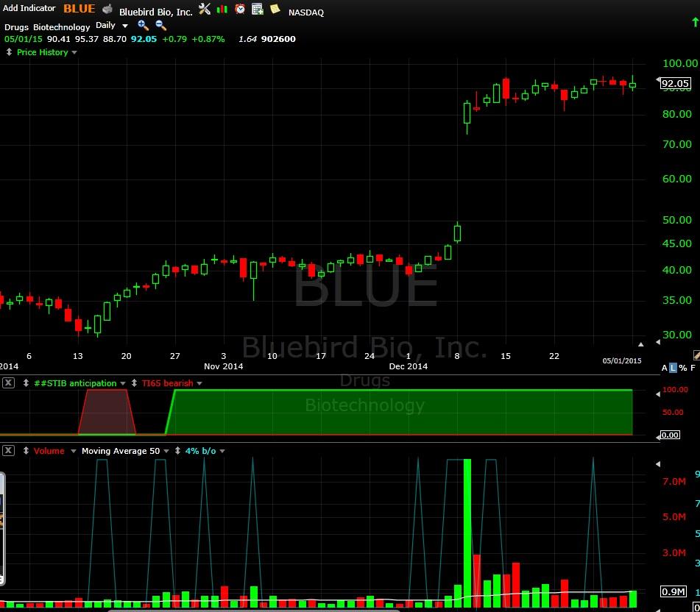
Task: Click the white up triangle above the date
Action: [x=641, y=344]
